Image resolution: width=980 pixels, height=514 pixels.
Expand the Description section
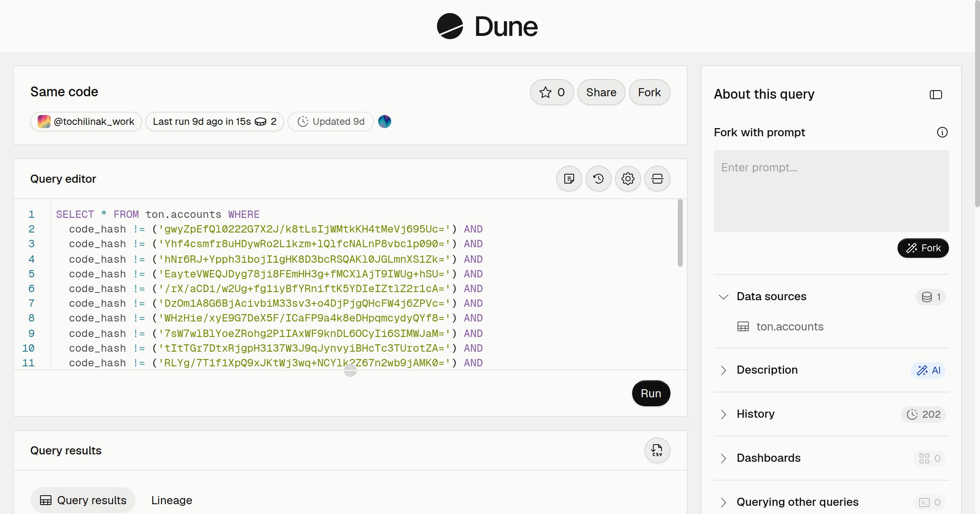point(724,370)
